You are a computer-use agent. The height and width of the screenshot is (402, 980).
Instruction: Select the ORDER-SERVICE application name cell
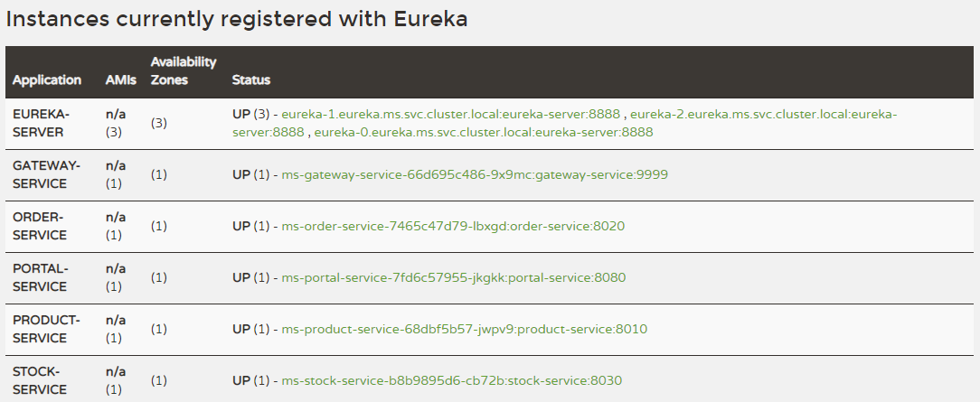pyautogui.click(x=40, y=226)
